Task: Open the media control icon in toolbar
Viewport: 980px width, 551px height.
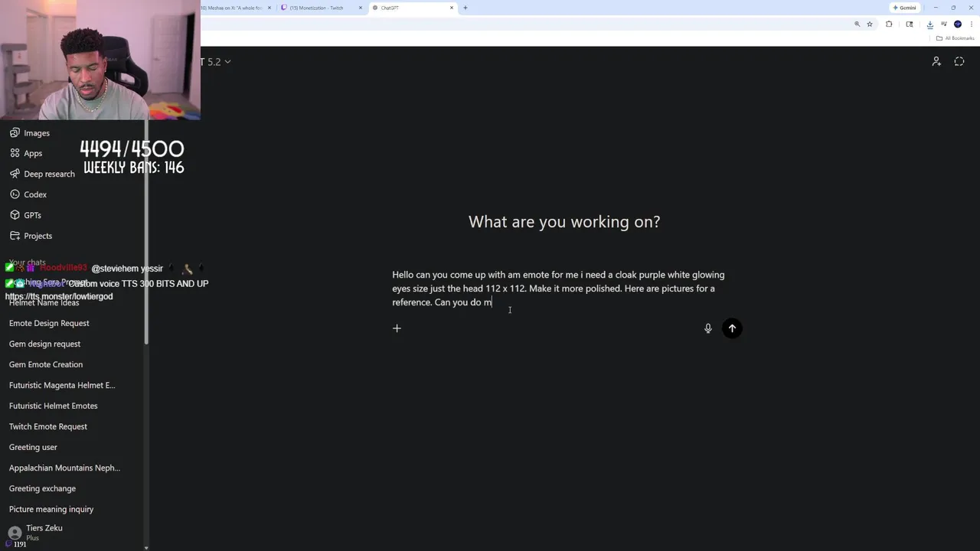Action: click(x=943, y=24)
